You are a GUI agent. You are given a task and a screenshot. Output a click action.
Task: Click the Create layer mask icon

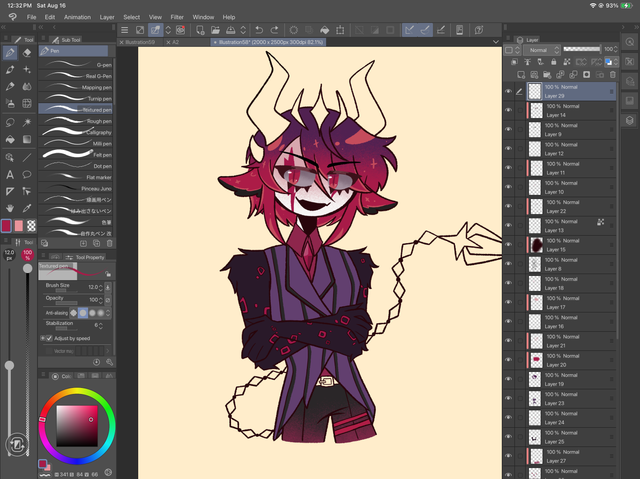(587, 75)
